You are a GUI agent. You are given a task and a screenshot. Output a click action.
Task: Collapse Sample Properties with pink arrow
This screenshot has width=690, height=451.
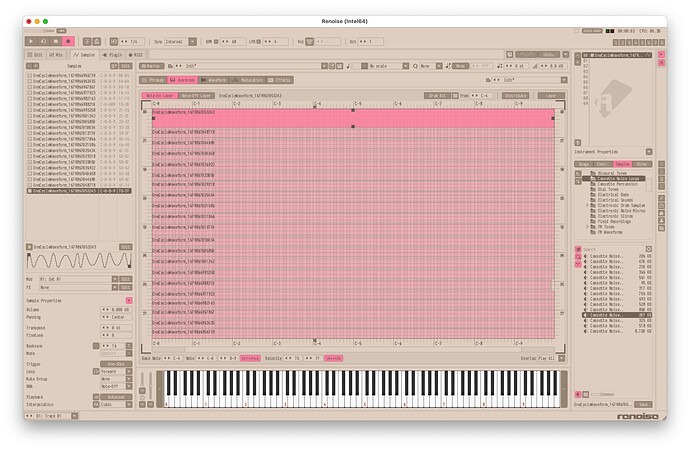pyautogui.click(x=129, y=301)
